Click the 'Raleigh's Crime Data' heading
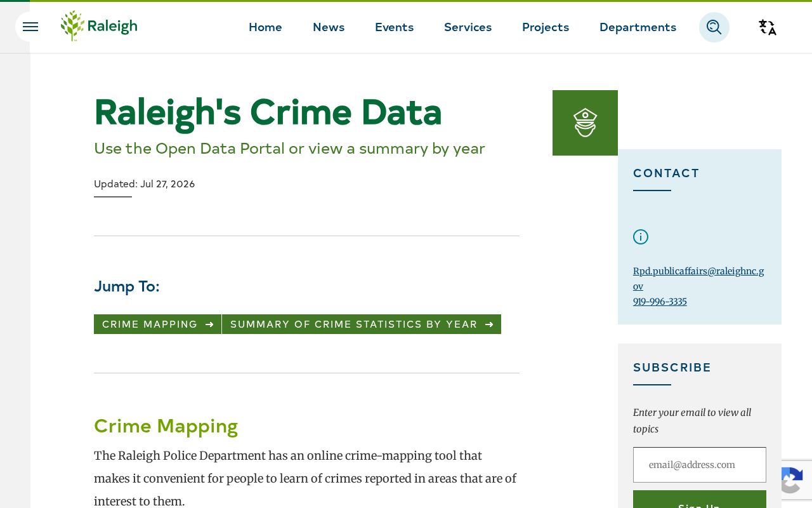Screen dimensions: 812x508 click(x=268, y=112)
